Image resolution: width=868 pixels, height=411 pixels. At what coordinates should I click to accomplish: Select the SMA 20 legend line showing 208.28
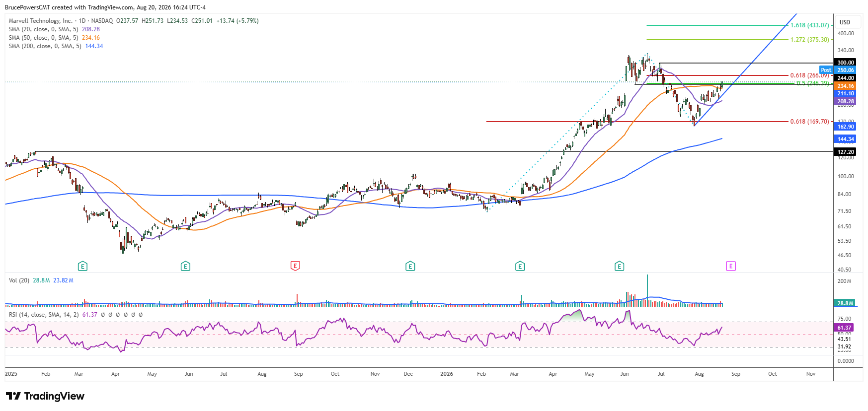point(54,29)
